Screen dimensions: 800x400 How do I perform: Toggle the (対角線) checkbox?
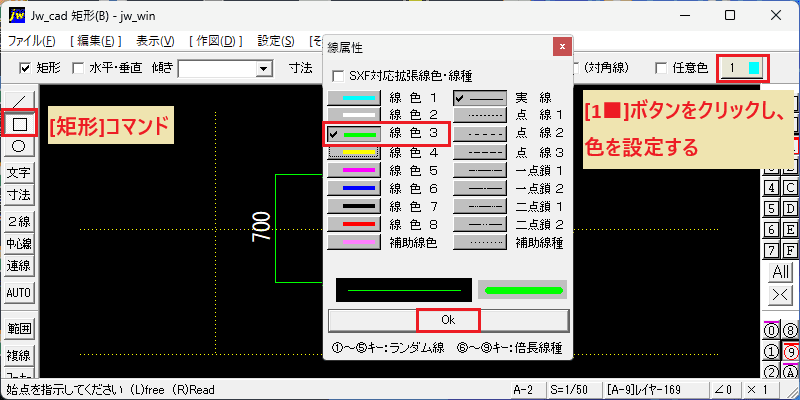[x=576, y=68]
